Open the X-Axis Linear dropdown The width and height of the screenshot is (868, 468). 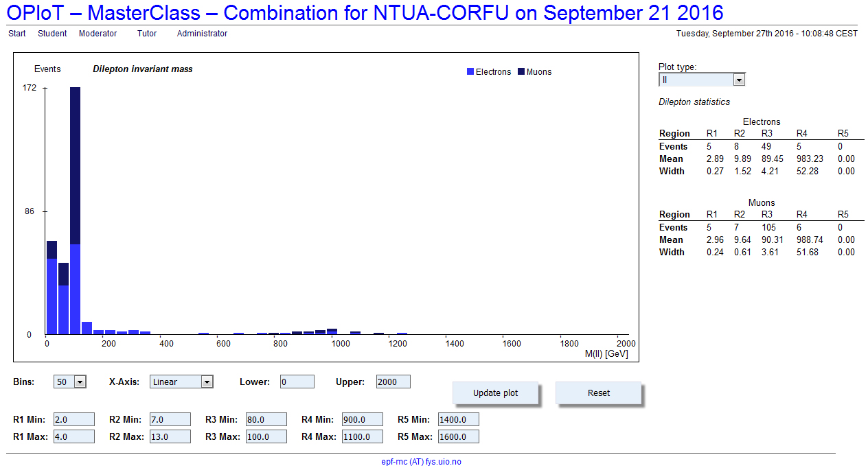(181, 382)
